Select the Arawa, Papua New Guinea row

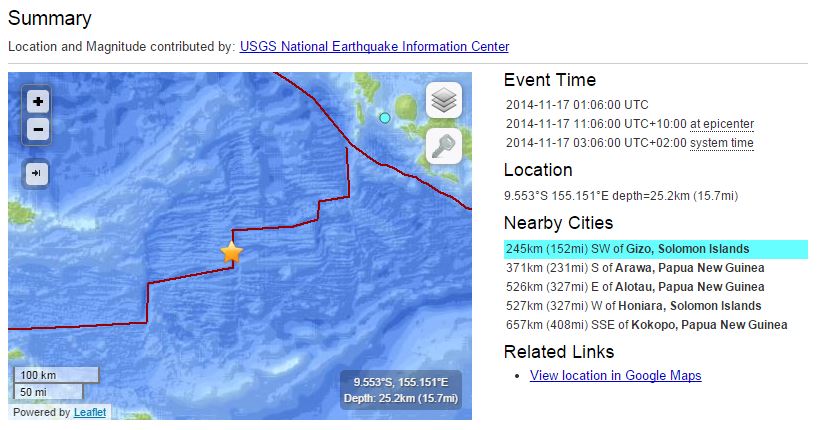[635, 268]
